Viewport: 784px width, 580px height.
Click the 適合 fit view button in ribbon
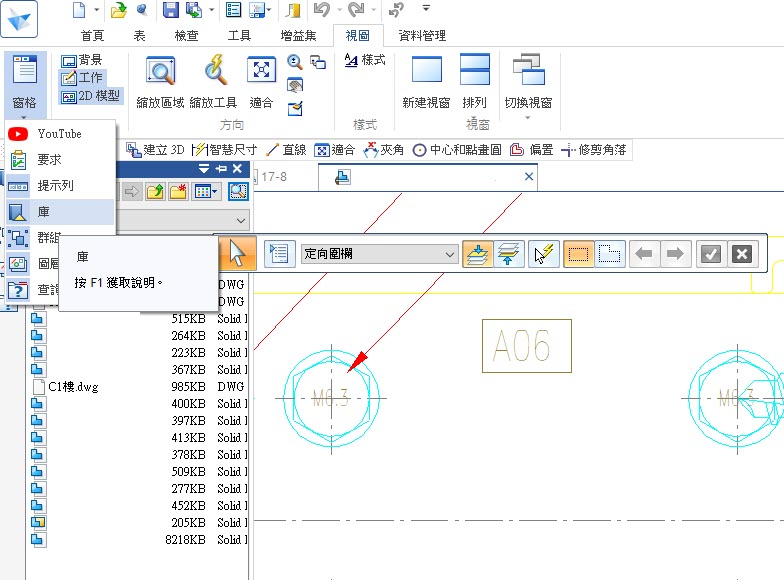click(x=261, y=82)
